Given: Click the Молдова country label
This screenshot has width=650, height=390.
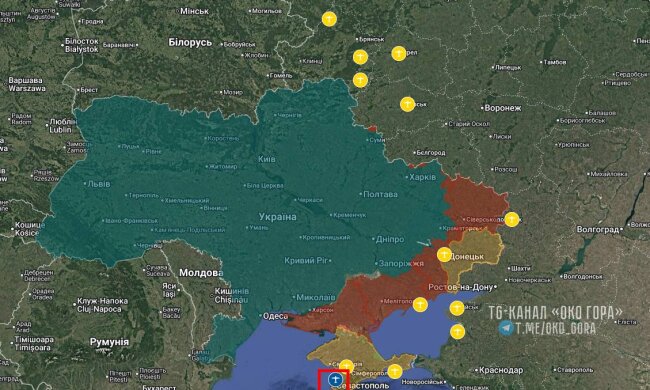Looking at the screenshot, I should (201, 273).
